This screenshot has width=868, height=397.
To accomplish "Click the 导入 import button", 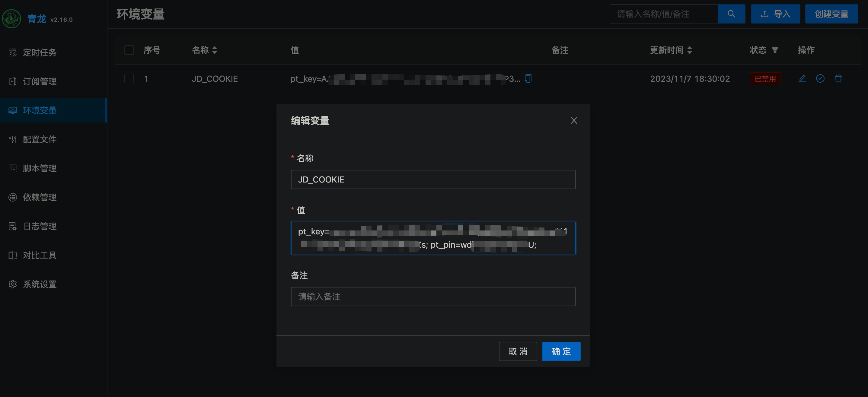I will tap(775, 14).
